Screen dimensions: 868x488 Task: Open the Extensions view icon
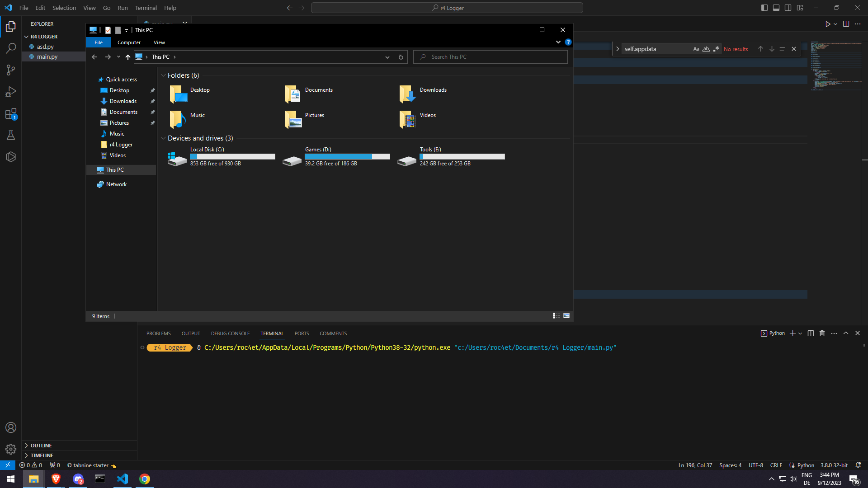(x=11, y=113)
